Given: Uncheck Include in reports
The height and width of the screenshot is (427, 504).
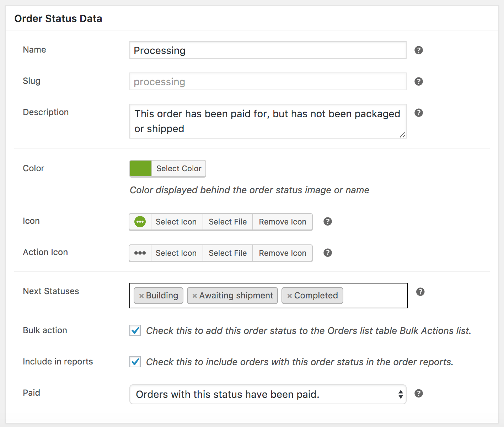Looking at the screenshot, I should [x=135, y=362].
